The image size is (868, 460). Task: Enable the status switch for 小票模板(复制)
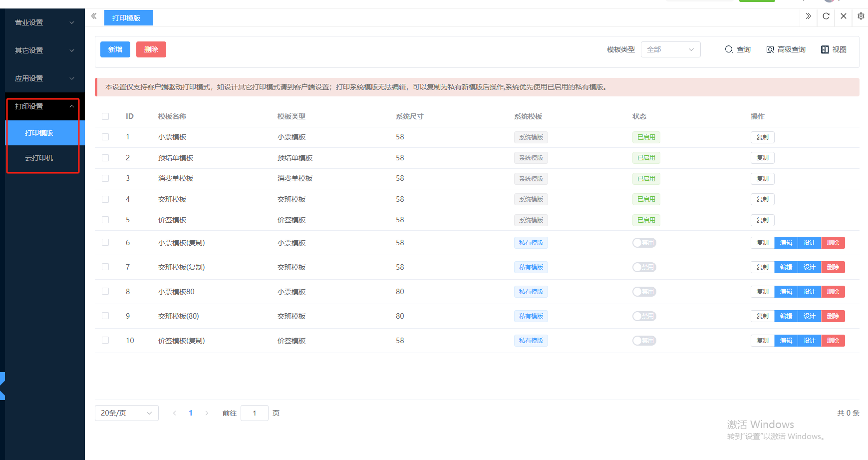[644, 243]
